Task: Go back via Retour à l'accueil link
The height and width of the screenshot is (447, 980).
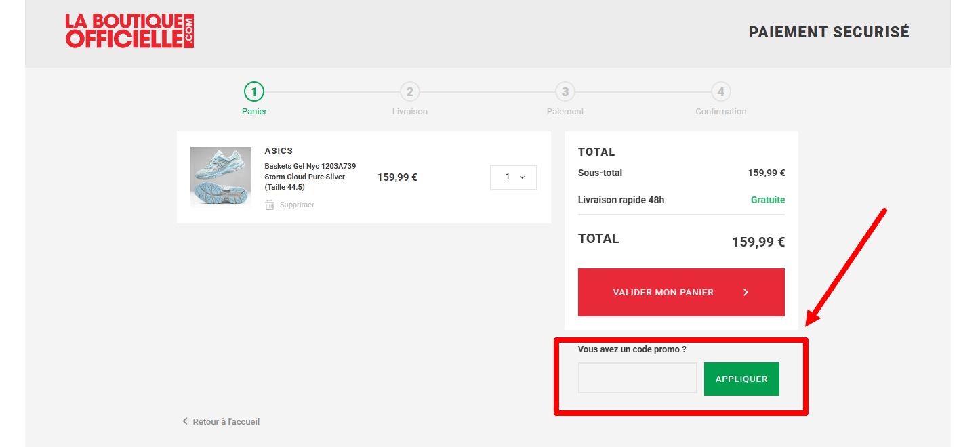Action: click(x=226, y=421)
